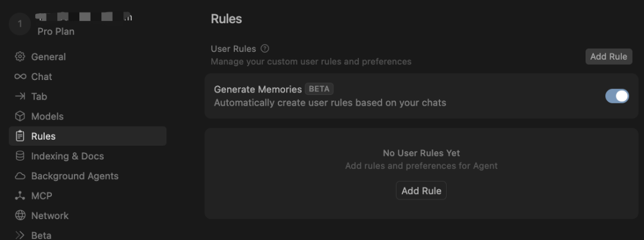The height and width of the screenshot is (240, 644).
Task: Click the Network globe icon
Action: point(20,216)
